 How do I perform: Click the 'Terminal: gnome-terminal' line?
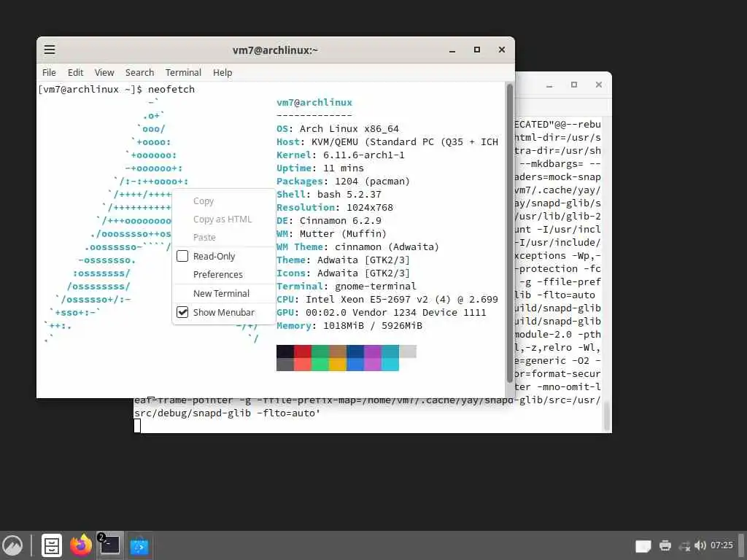coord(347,286)
